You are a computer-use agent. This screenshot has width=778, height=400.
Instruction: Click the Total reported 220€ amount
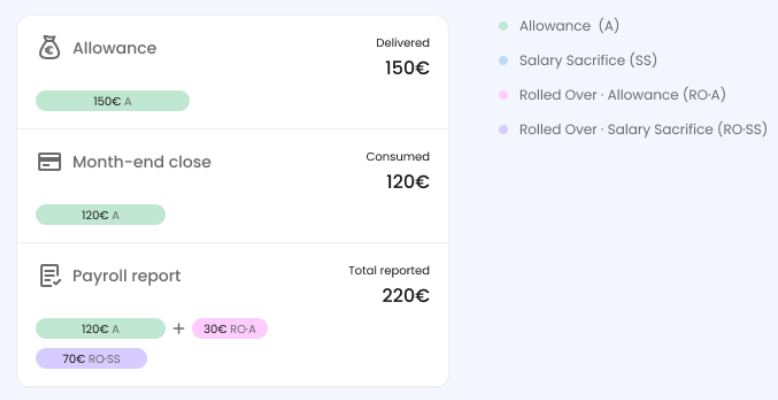[x=405, y=296]
